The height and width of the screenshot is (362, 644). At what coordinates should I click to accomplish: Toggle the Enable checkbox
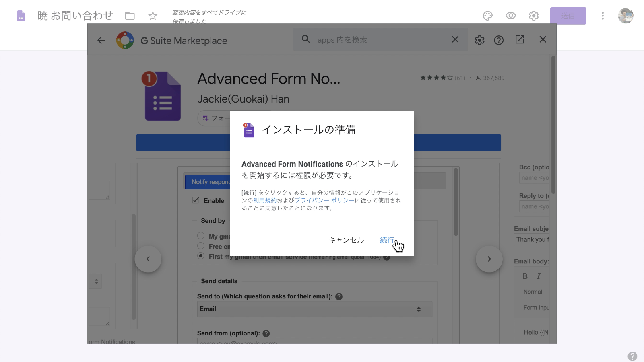click(196, 200)
